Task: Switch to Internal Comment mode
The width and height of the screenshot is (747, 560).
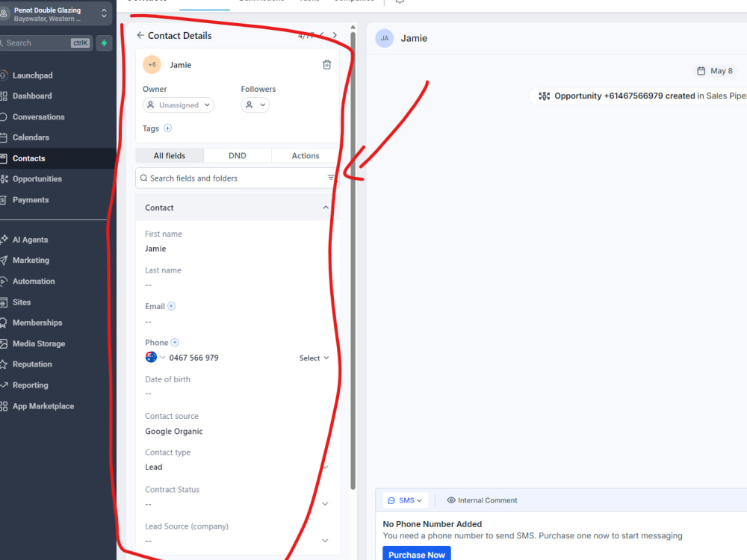Action: coord(482,500)
